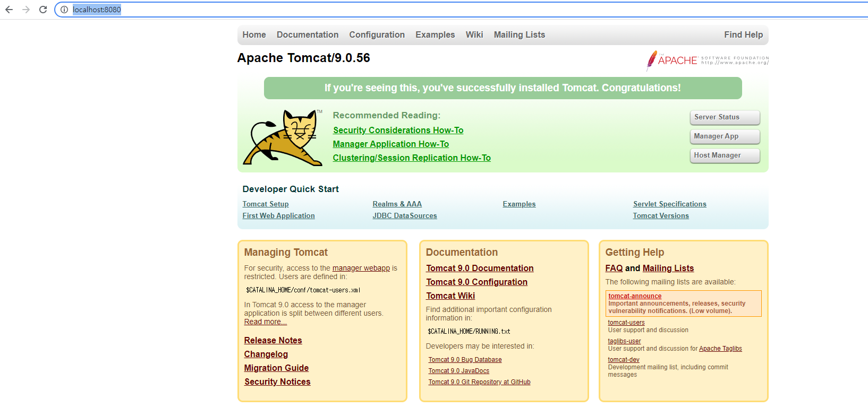Click the Tomcat cat mascot image
This screenshot has width=868, height=416.
click(283, 138)
